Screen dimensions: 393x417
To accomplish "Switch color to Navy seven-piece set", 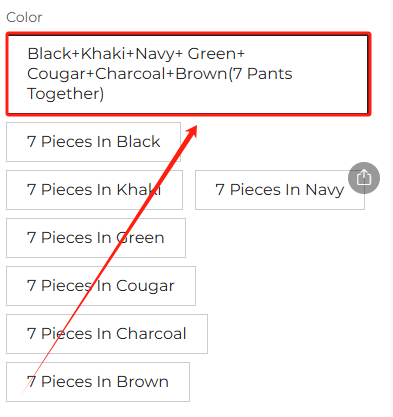I will [280, 190].
